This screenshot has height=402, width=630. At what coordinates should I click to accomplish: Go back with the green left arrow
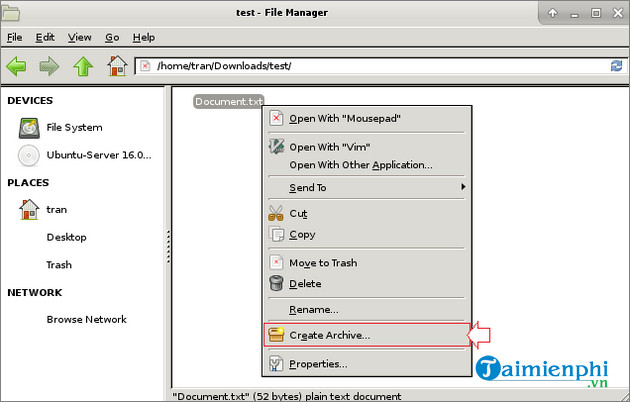click(16, 66)
